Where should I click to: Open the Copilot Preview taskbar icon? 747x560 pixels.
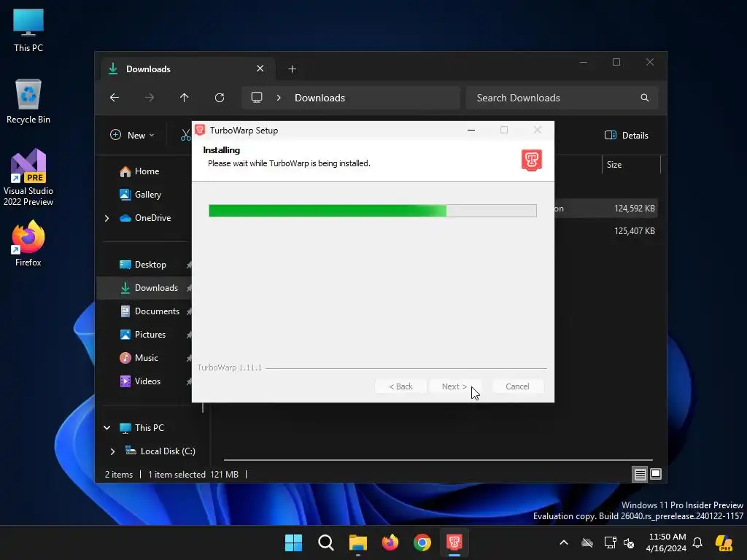pyautogui.click(x=724, y=542)
